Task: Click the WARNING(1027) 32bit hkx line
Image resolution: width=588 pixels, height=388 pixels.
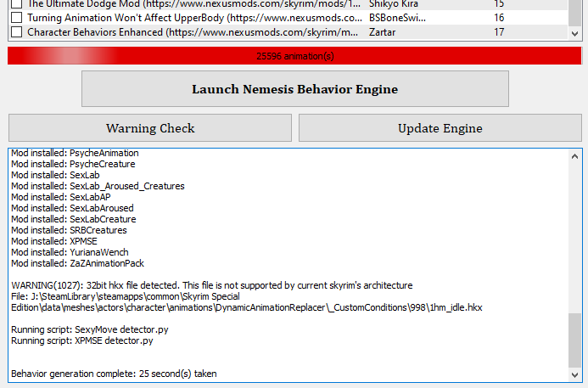Action: pyautogui.click(x=212, y=285)
